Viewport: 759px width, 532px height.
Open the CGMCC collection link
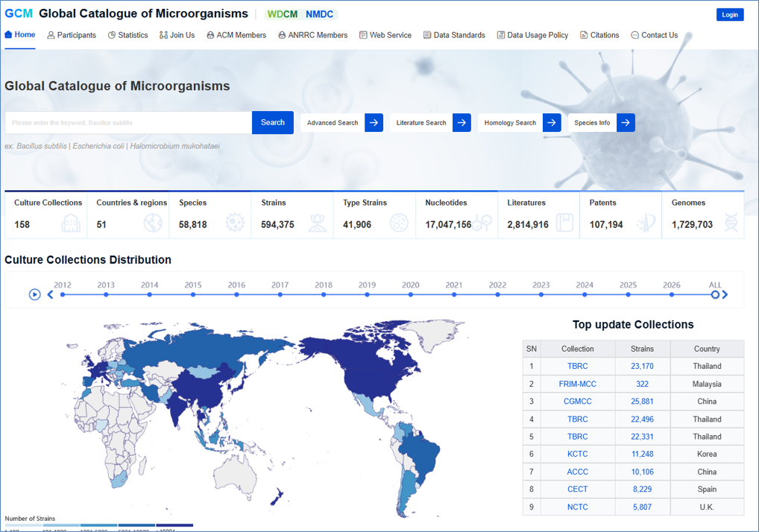pyautogui.click(x=578, y=402)
